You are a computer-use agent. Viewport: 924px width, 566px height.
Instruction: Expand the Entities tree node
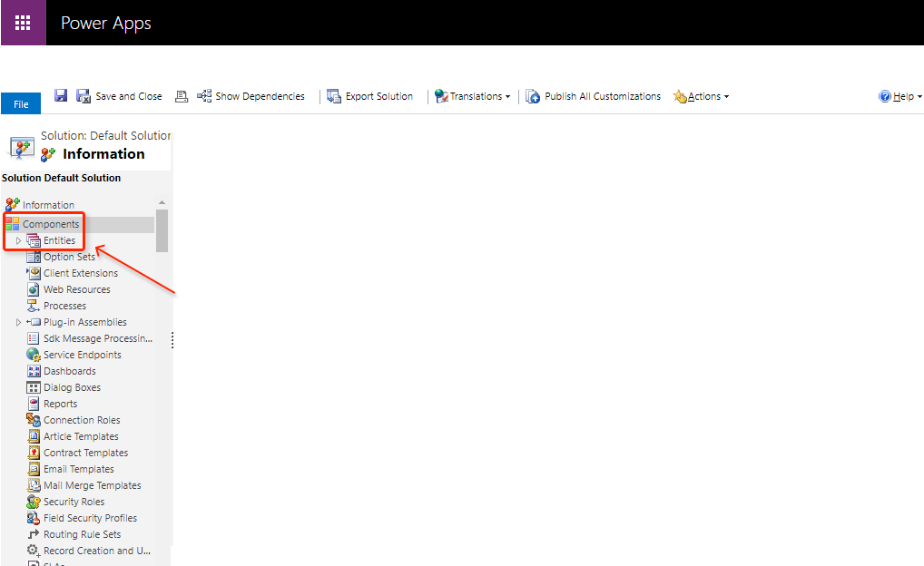[18, 240]
